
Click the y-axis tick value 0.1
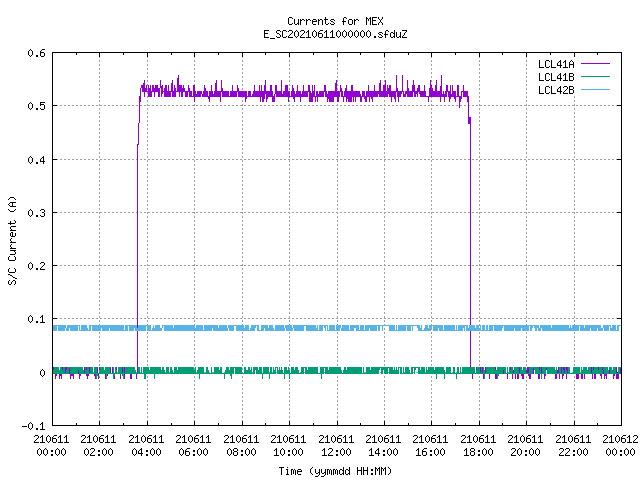[36, 319]
